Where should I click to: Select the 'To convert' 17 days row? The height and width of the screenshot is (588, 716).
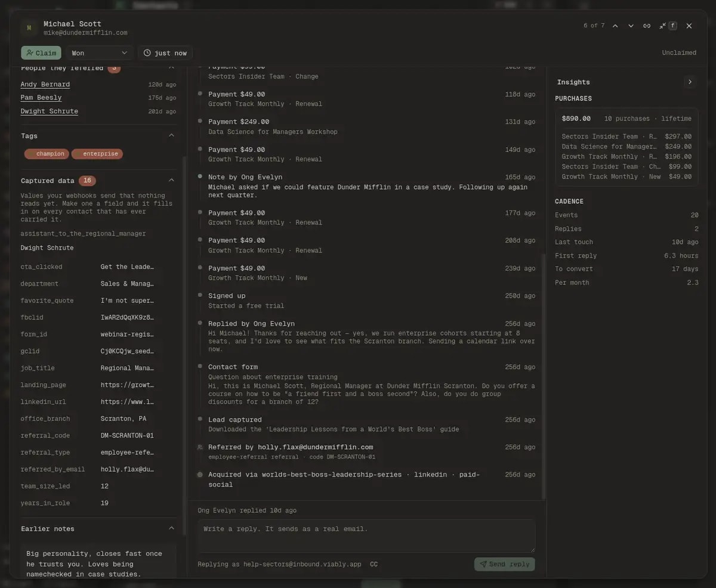click(x=626, y=269)
